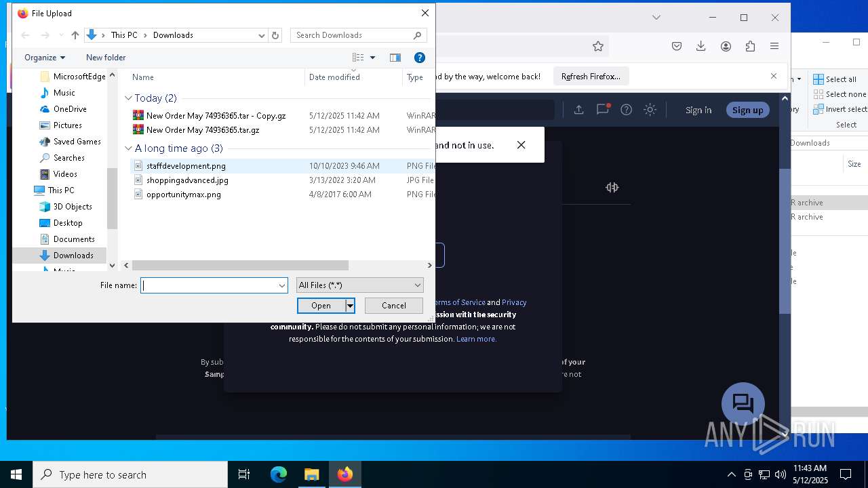
Task: Sort by Name column header
Action: [x=143, y=77]
